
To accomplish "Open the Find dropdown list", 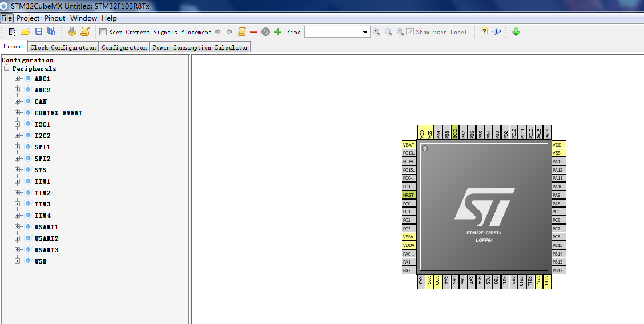I will point(365,32).
